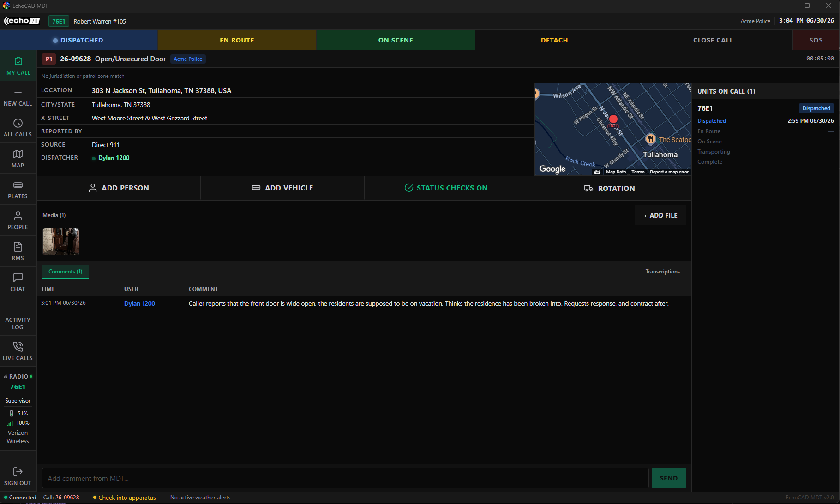Open the Activity Log
Image resolution: width=840 pixels, height=504 pixels.
pos(18,323)
